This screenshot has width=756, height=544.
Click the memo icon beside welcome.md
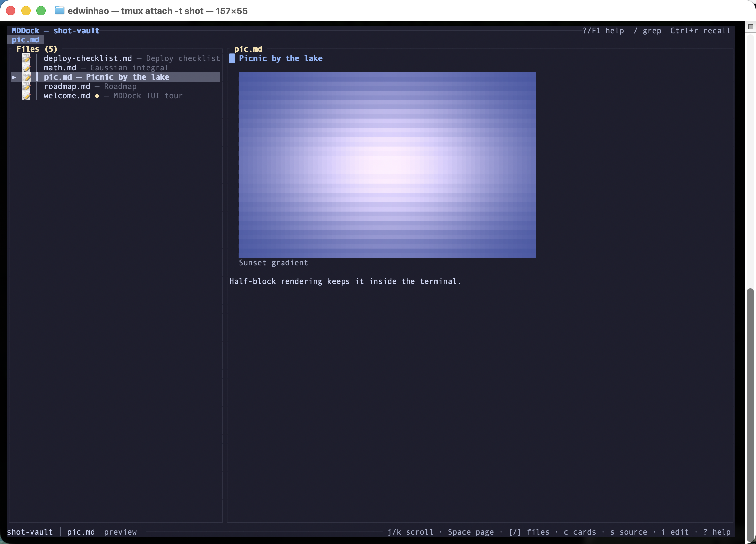point(26,96)
